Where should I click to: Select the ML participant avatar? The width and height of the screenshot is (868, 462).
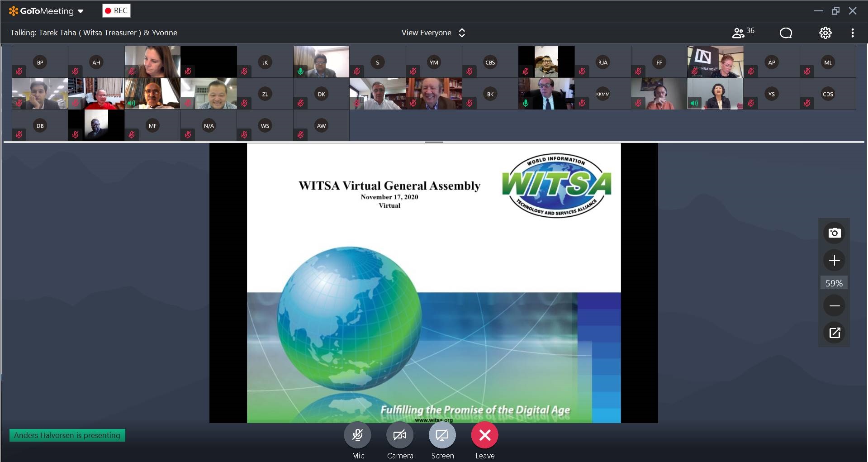[x=828, y=62]
